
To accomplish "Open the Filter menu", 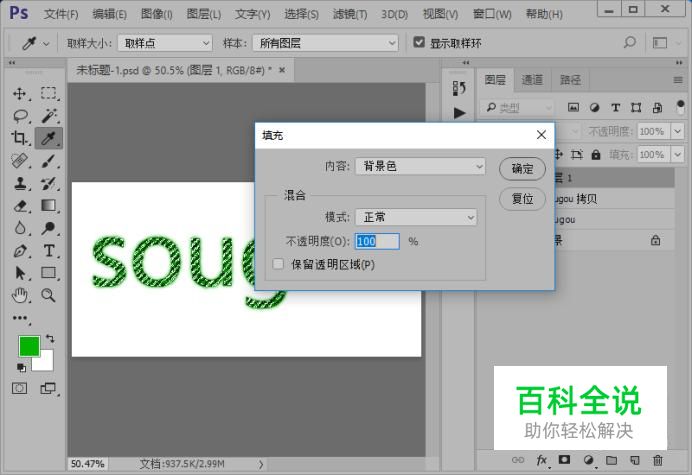I will click(x=350, y=14).
